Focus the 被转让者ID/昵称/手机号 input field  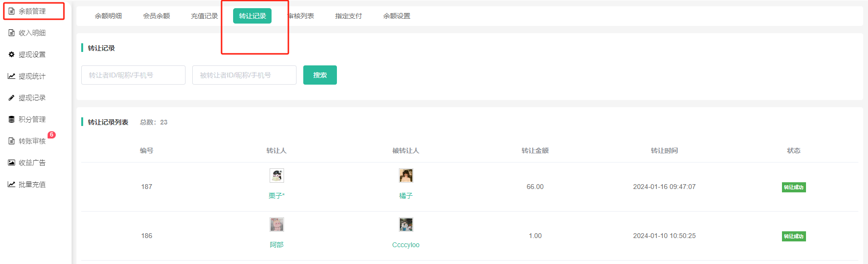click(x=244, y=75)
